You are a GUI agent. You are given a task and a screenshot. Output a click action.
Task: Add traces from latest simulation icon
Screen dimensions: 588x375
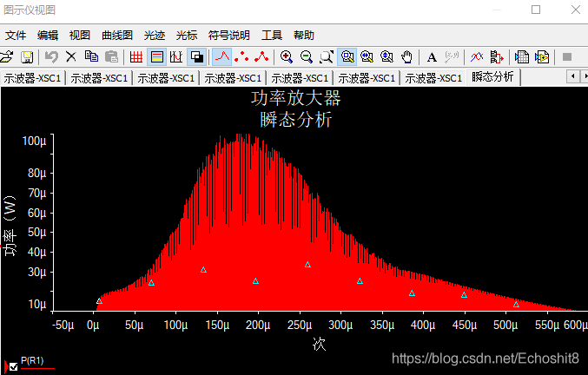click(x=497, y=57)
